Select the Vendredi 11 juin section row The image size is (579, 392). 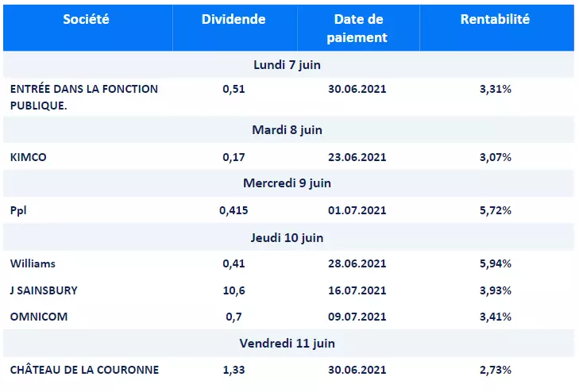coord(289,344)
